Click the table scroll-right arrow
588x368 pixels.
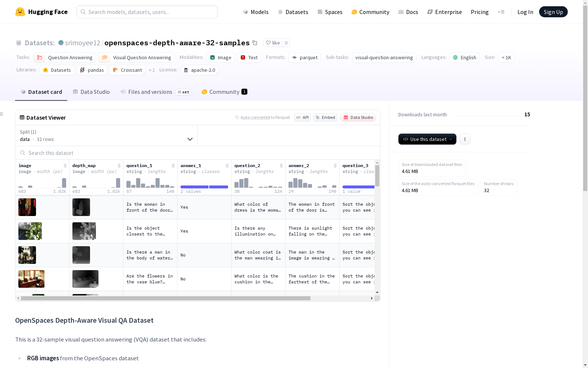click(x=372, y=298)
